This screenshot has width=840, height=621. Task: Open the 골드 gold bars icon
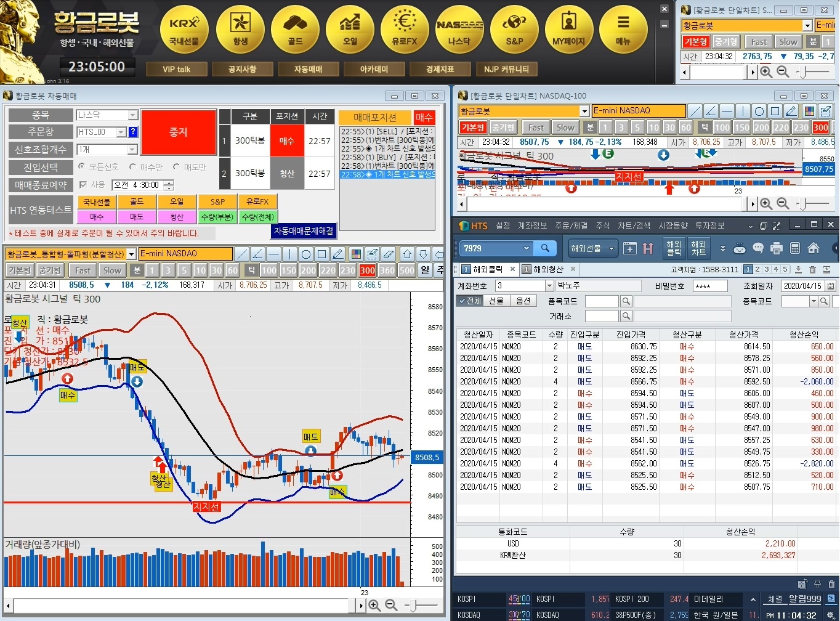(x=295, y=30)
